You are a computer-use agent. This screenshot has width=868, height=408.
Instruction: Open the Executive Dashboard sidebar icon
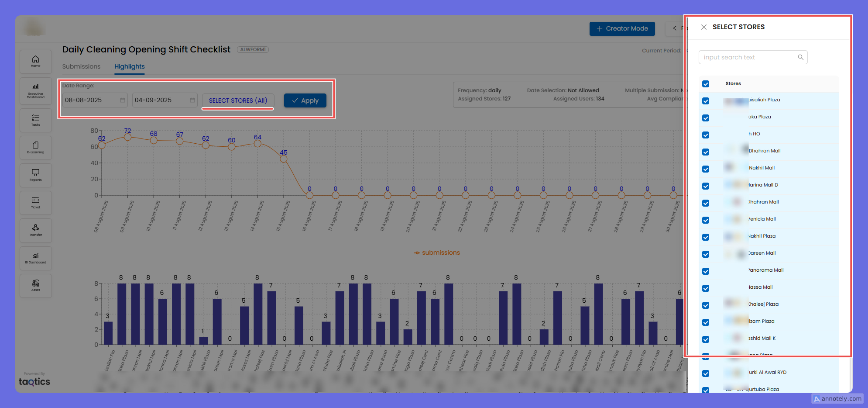click(36, 91)
